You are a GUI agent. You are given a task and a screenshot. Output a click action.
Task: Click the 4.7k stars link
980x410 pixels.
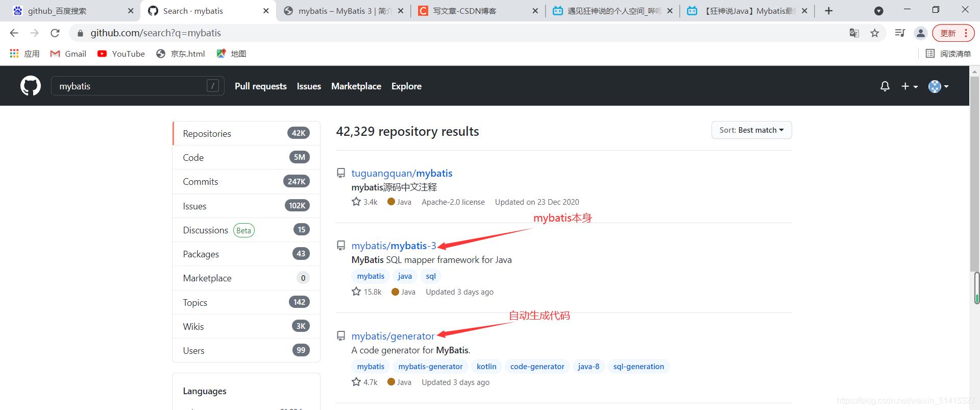click(364, 382)
